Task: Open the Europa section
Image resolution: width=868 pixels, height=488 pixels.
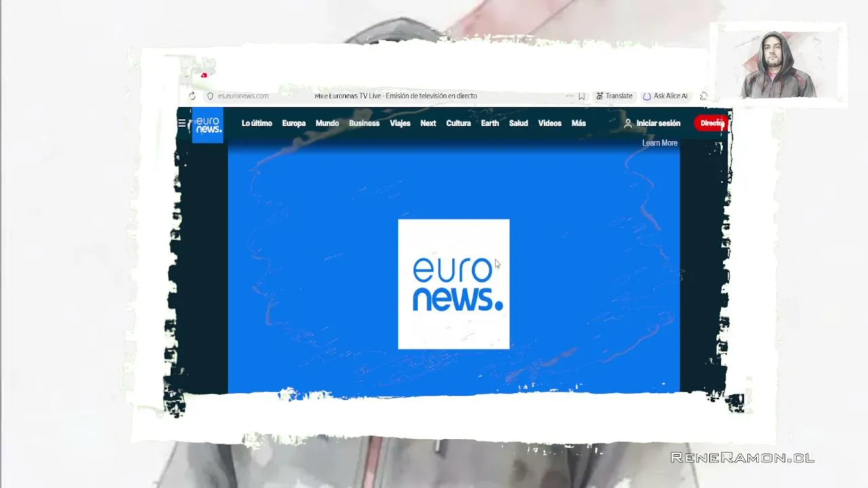Action: coord(294,123)
